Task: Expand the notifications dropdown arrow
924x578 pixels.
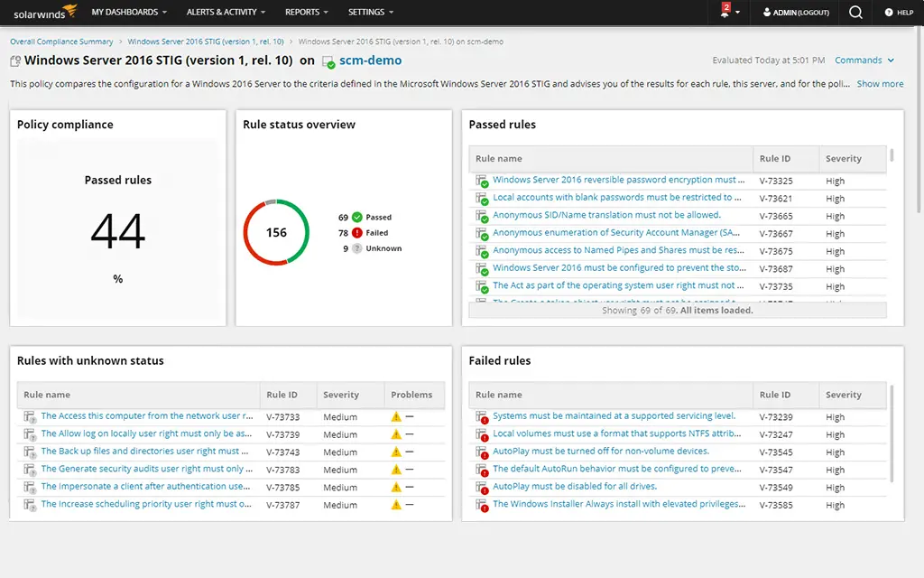Action: (x=737, y=13)
